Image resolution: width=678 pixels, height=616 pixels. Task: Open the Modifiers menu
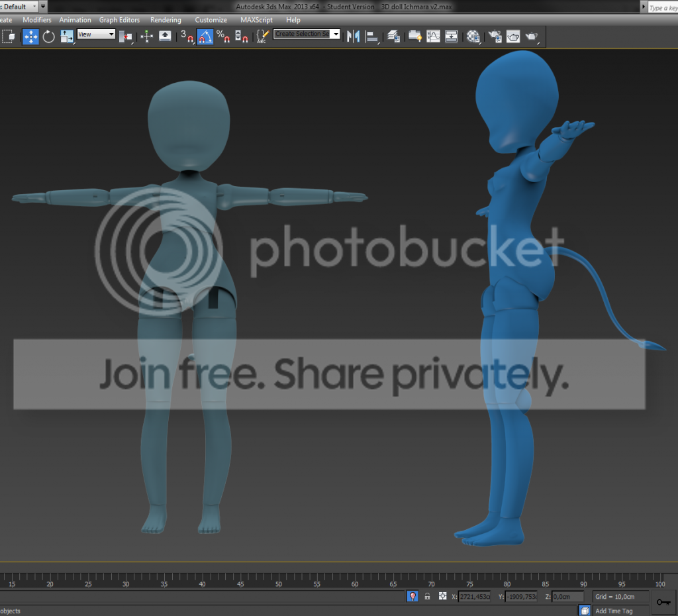(x=37, y=20)
